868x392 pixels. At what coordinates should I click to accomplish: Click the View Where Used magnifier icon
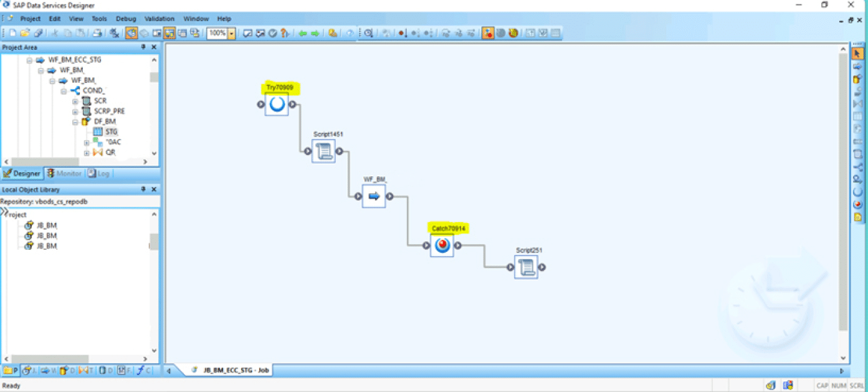pyautogui.click(x=368, y=33)
